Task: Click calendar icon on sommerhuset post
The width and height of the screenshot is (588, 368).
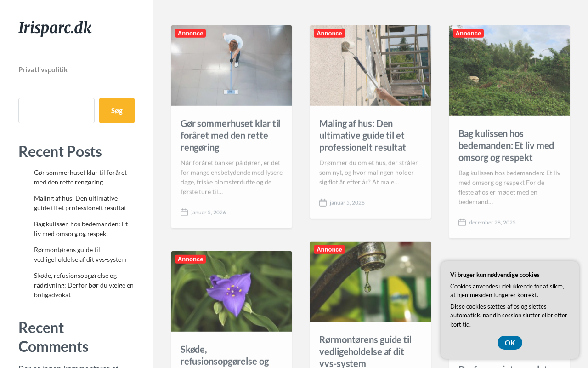Action: point(184,212)
